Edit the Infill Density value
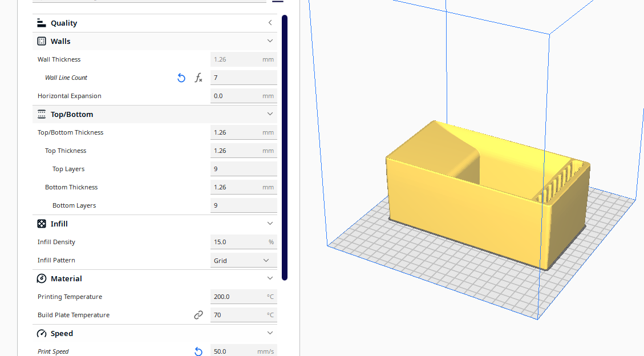Image resolution: width=644 pixels, height=356 pixels. click(x=244, y=242)
